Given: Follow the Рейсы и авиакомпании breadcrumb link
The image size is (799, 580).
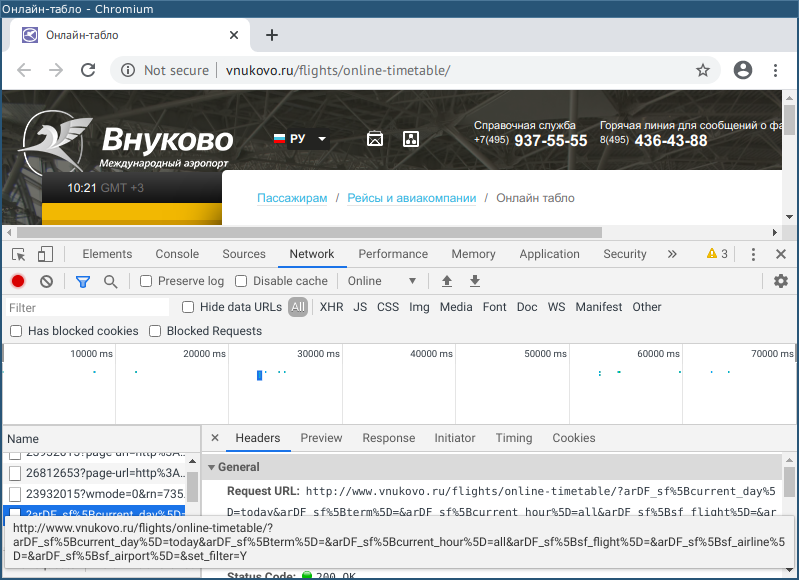Looking at the screenshot, I should point(412,198).
